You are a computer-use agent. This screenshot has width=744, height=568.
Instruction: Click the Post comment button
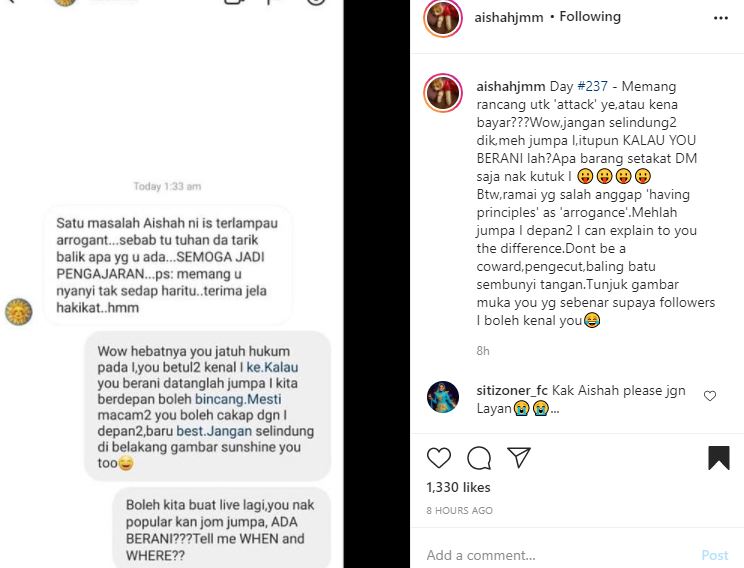715,555
